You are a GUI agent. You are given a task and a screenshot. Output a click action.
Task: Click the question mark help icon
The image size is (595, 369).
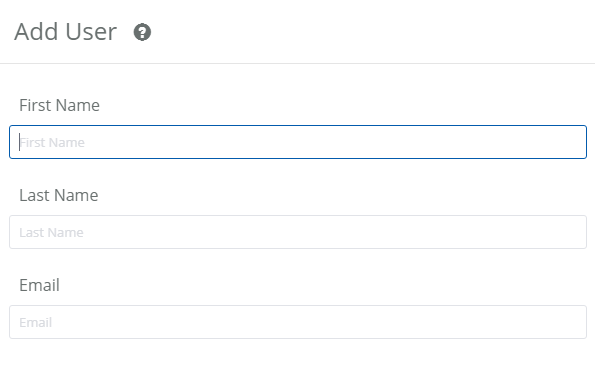[x=142, y=32]
